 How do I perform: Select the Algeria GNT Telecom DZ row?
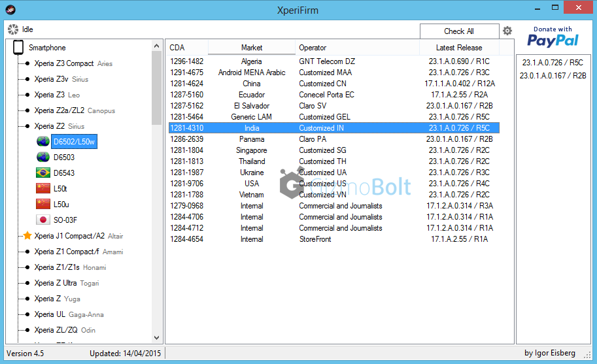pyautogui.click(x=334, y=61)
